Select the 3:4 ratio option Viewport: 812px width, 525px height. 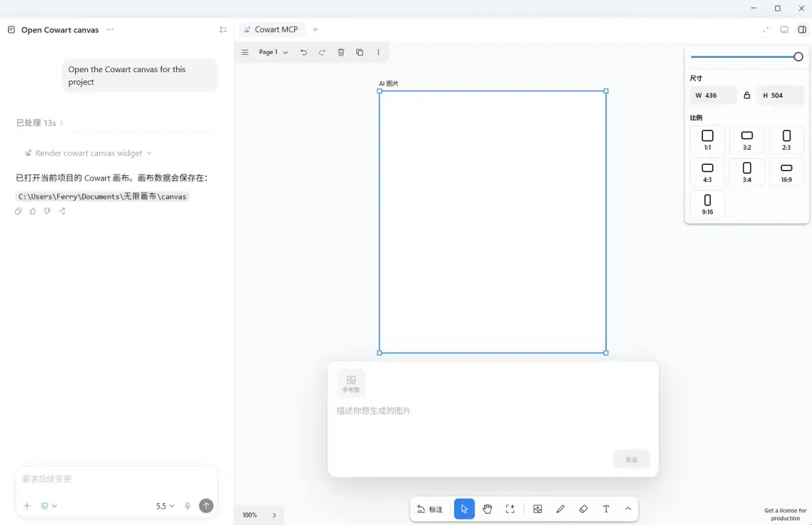click(x=747, y=172)
